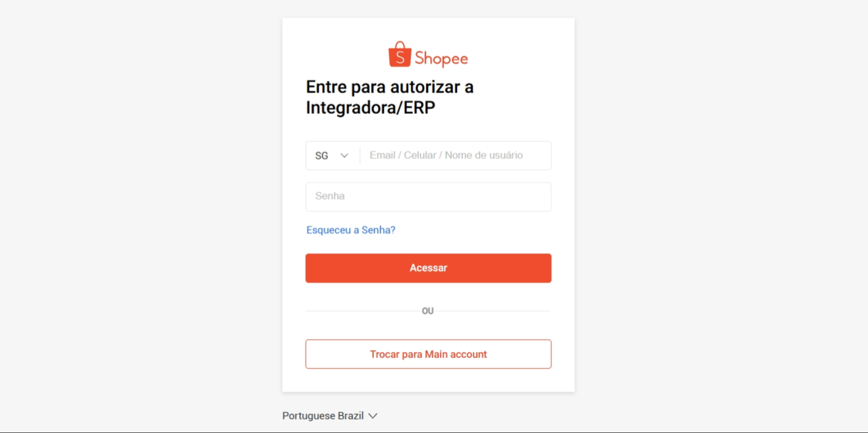This screenshot has width=868, height=433.
Task: Click the orange Shopee wordmark text
Action: [441, 59]
